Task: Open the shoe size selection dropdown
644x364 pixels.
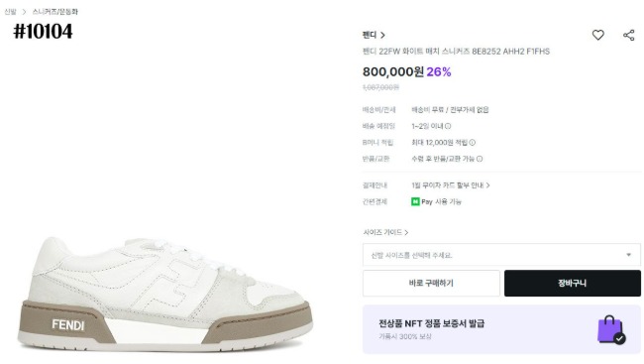Action: coord(501,255)
